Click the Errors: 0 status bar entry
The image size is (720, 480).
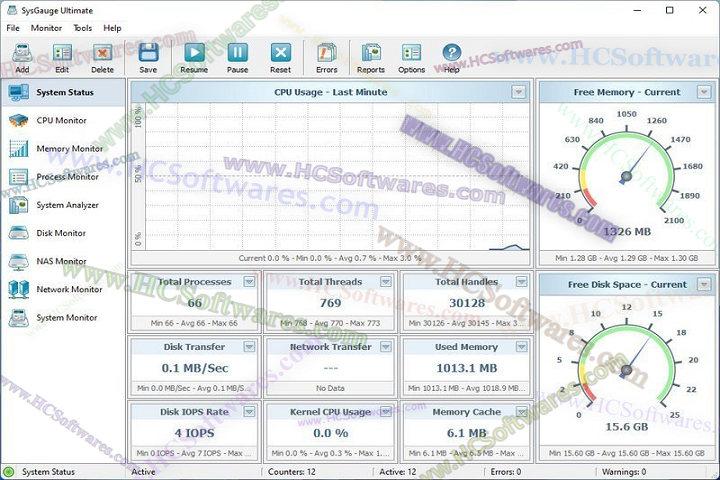tap(506, 472)
